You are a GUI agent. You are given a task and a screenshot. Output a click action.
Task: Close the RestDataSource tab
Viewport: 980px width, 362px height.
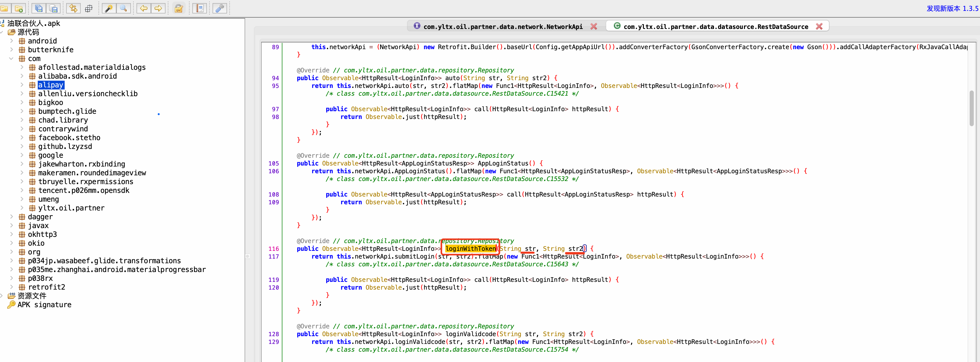819,26
